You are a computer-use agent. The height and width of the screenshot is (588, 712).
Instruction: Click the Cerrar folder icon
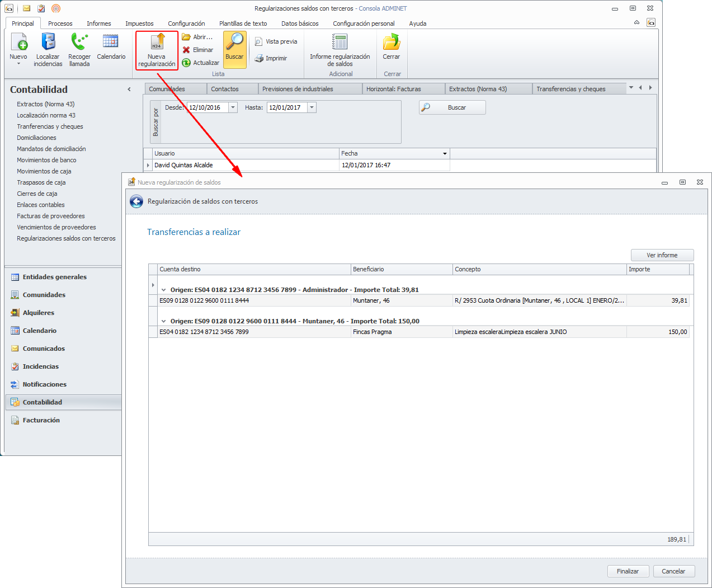click(x=391, y=42)
